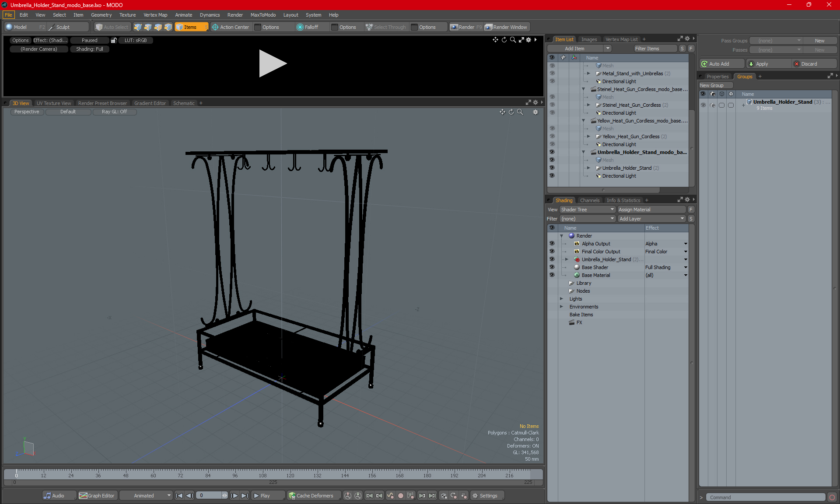Toggle visibility of Umbrella_Holder_Stand_modo_base scene
This screenshot has height=504, width=840.
(552, 152)
